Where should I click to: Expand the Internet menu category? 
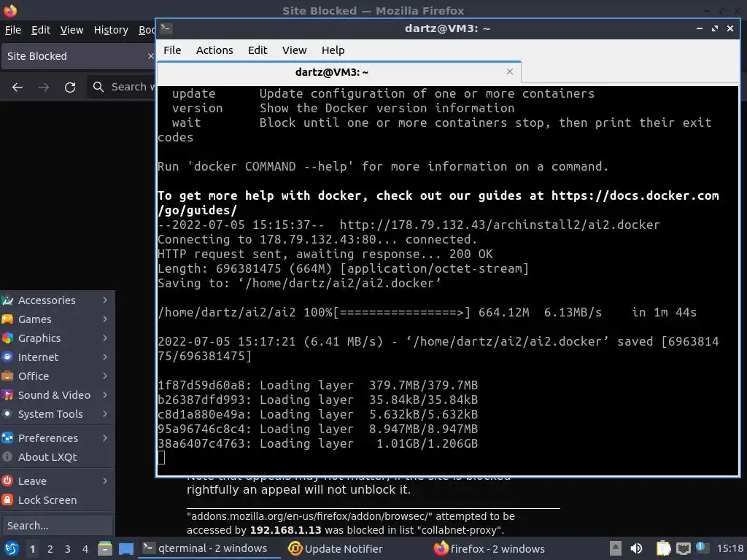[x=57, y=357]
